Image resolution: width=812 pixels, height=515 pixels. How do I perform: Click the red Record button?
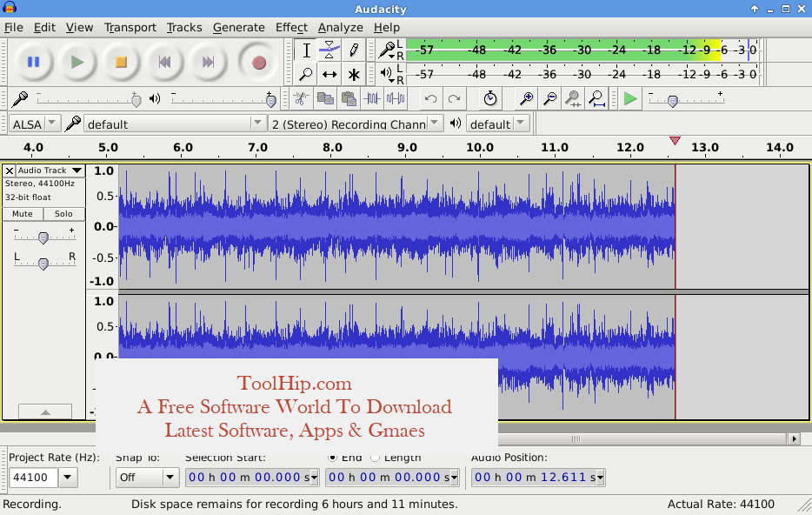coord(259,62)
